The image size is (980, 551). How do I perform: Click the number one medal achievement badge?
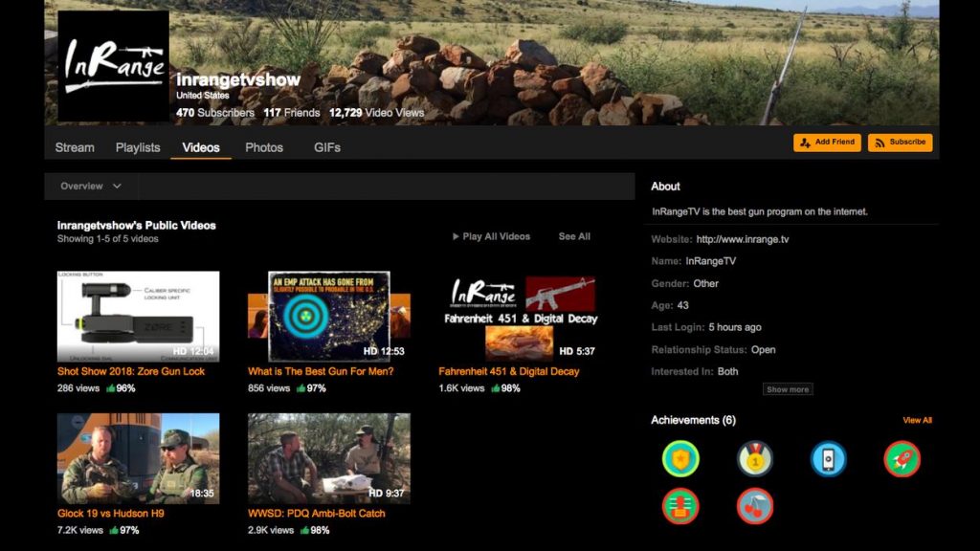tap(755, 459)
